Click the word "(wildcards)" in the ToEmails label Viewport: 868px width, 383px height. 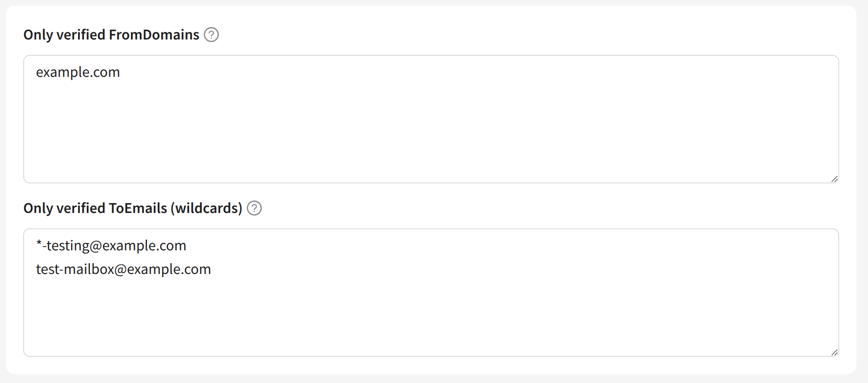(206, 208)
